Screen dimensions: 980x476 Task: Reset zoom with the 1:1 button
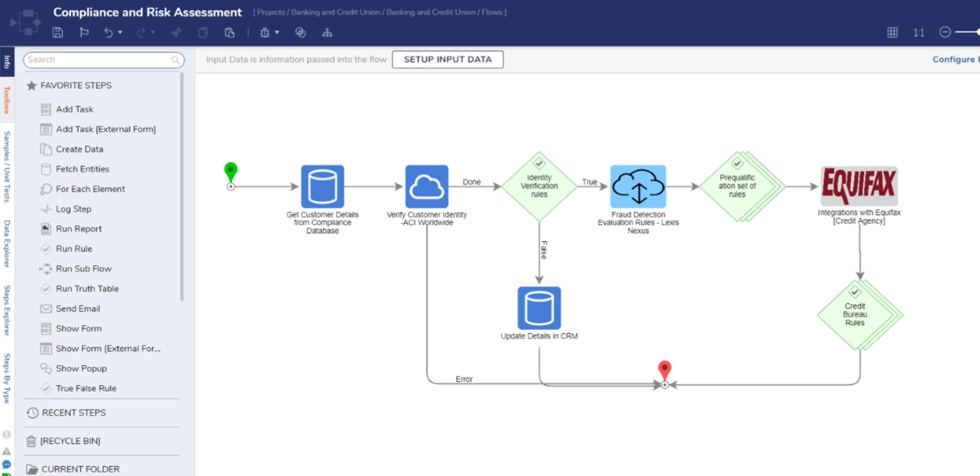pos(919,33)
